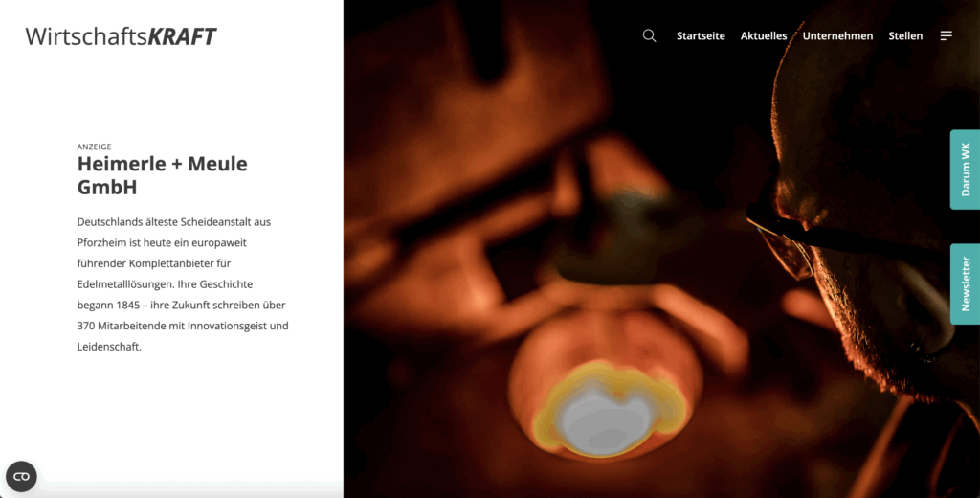Select Unternehmen in the top navigation
The image size is (980, 498).
[x=837, y=36]
